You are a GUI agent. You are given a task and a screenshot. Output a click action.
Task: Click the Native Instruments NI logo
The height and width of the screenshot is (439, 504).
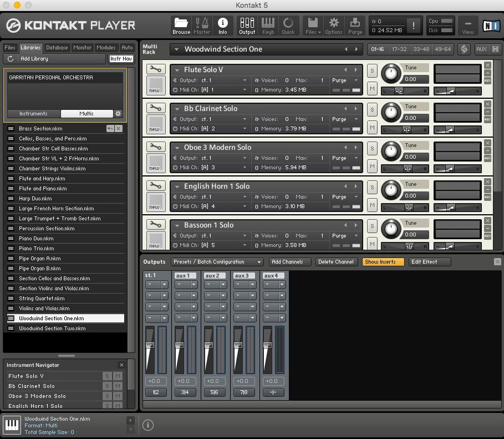[x=491, y=26]
